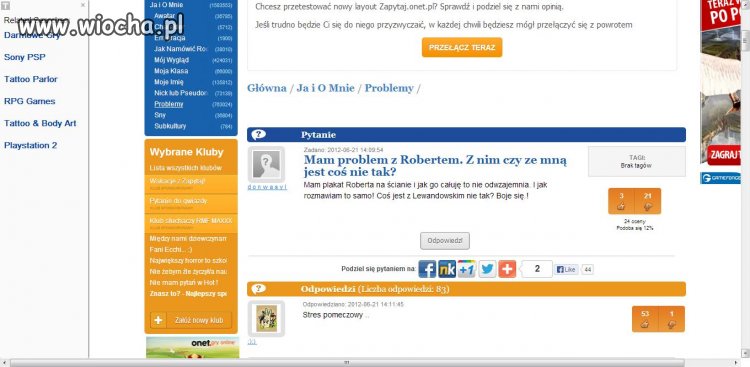Select Jak Namówić Ro... category
This screenshot has height=367, width=750.
(181, 49)
